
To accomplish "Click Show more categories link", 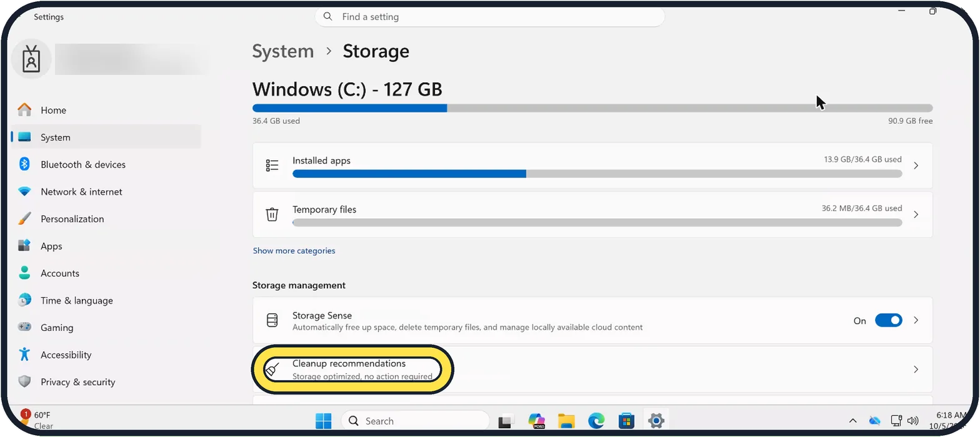I will click(x=294, y=250).
